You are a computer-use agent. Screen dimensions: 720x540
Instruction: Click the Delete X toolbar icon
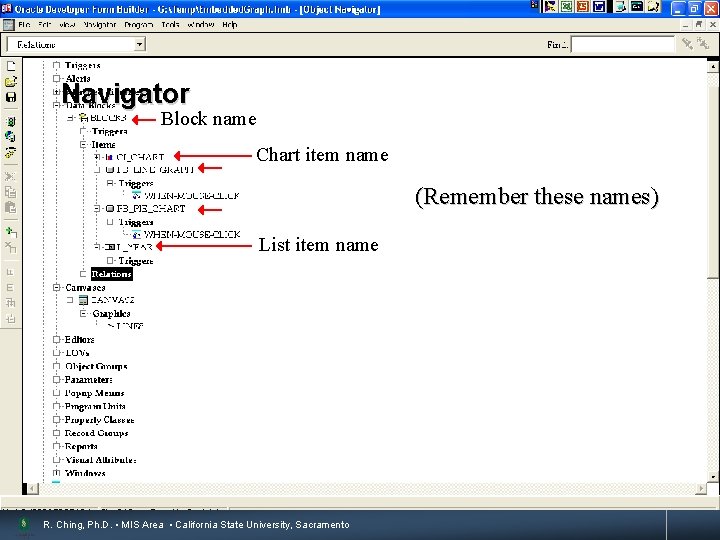(x=11, y=248)
